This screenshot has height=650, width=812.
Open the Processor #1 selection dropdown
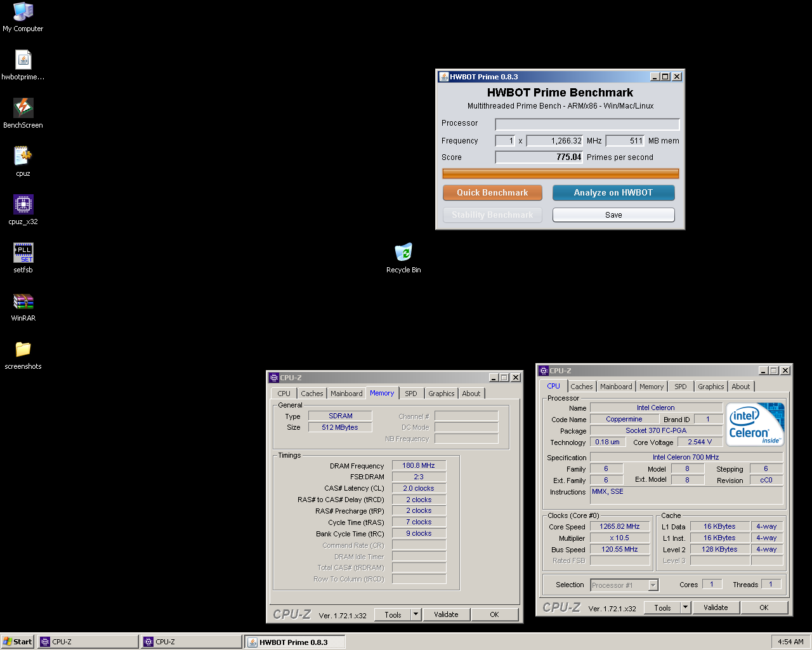[624, 585]
